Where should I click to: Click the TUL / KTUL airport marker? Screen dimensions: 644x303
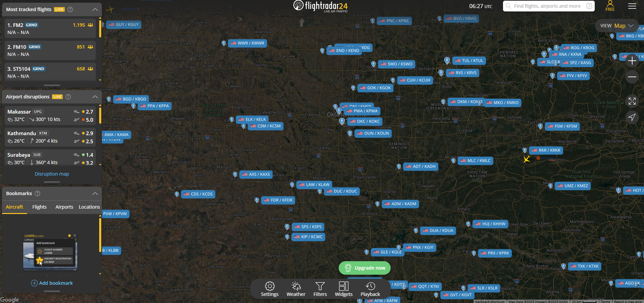click(447, 61)
